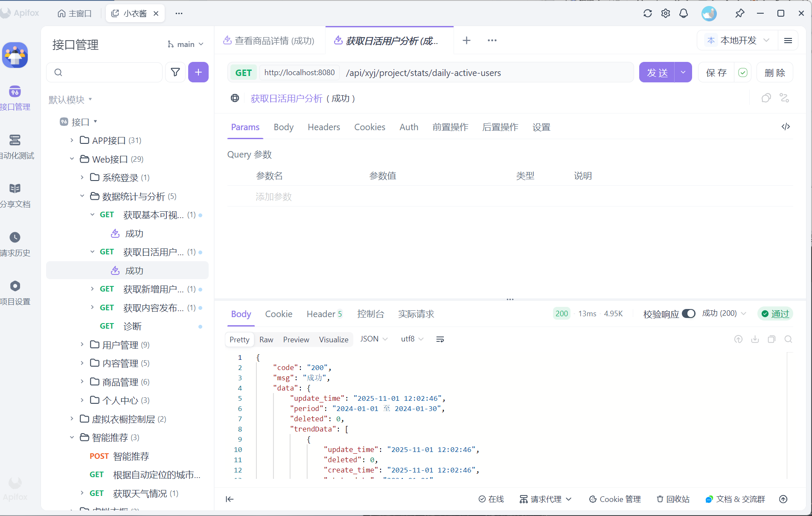Open the response Header tab
This screenshot has width=812, height=516.
click(324, 314)
